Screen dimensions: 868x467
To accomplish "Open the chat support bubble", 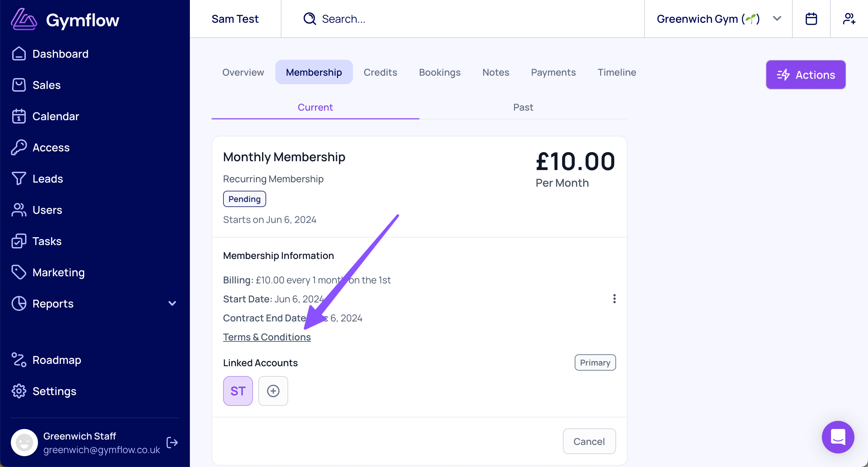I will tap(838, 437).
